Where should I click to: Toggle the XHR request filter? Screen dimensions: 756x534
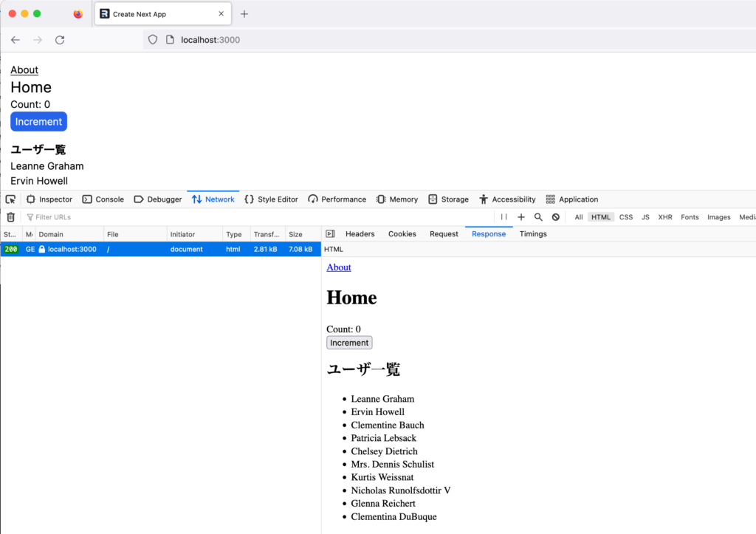[665, 217]
